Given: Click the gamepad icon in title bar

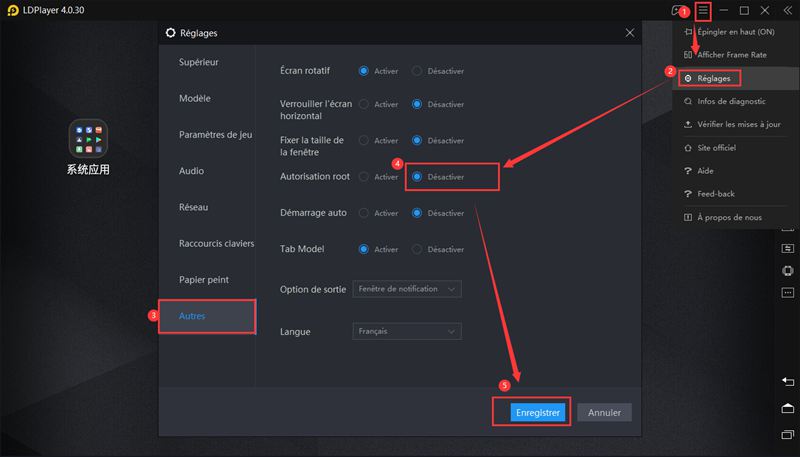Looking at the screenshot, I should pyautogui.click(x=678, y=10).
